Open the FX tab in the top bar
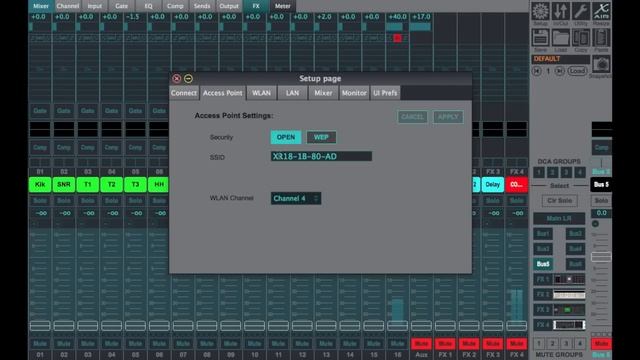 [256, 6]
